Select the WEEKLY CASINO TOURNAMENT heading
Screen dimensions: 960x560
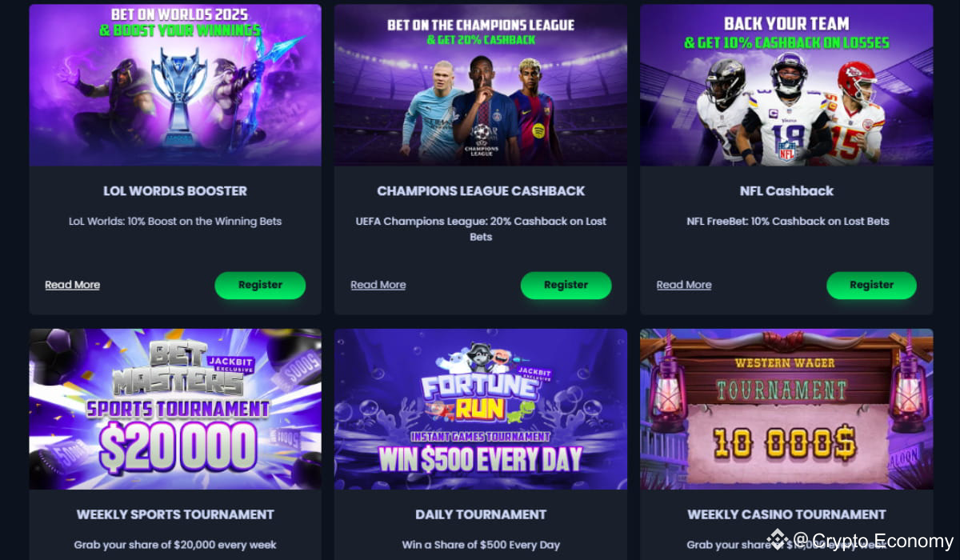tap(786, 514)
